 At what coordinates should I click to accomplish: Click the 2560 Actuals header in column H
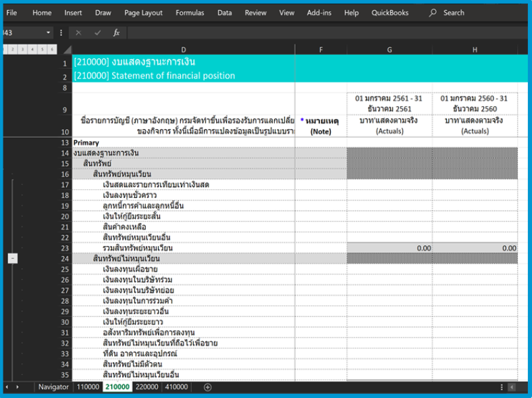click(x=475, y=126)
